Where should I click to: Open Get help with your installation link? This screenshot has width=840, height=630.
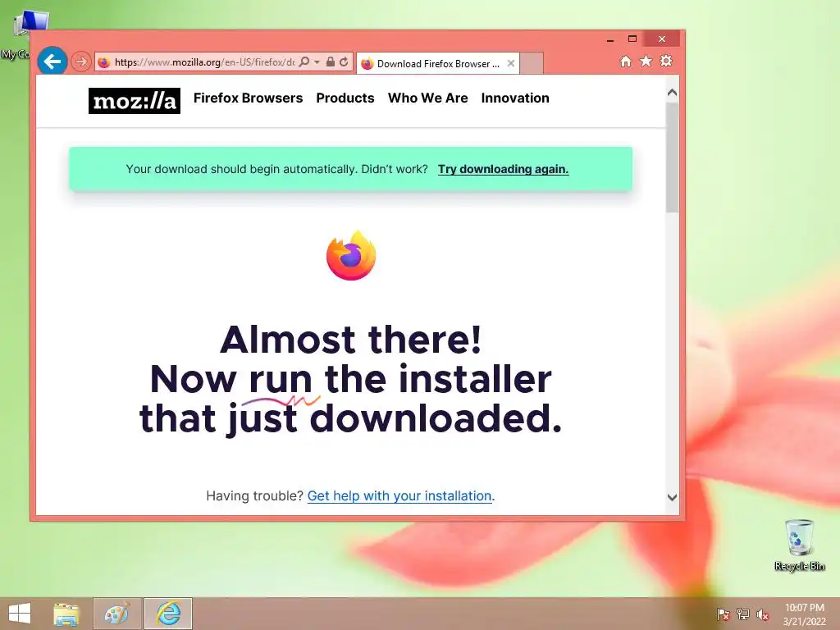tap(399, 496)
